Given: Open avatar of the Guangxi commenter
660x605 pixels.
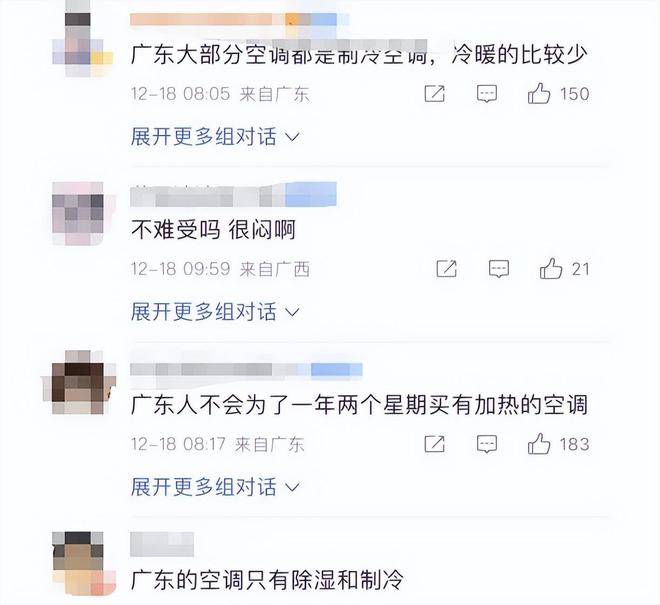Looking at the screenshot, I should point(78,213).
